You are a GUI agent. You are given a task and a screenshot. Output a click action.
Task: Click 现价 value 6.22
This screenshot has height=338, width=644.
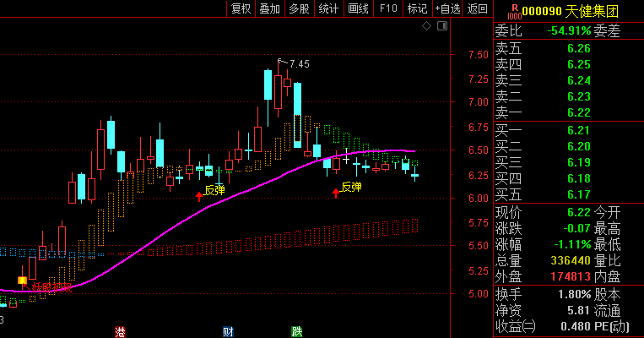pyautogui.click(x=579, y=212)
